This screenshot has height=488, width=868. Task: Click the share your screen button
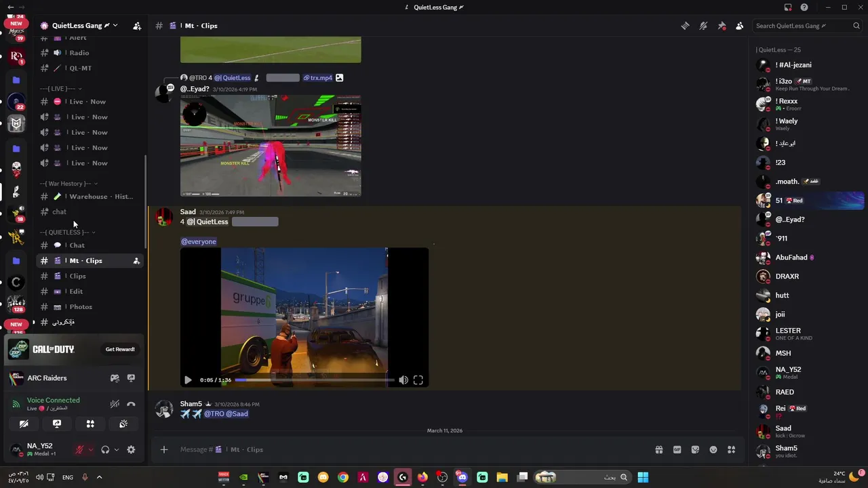coord(57,424)
